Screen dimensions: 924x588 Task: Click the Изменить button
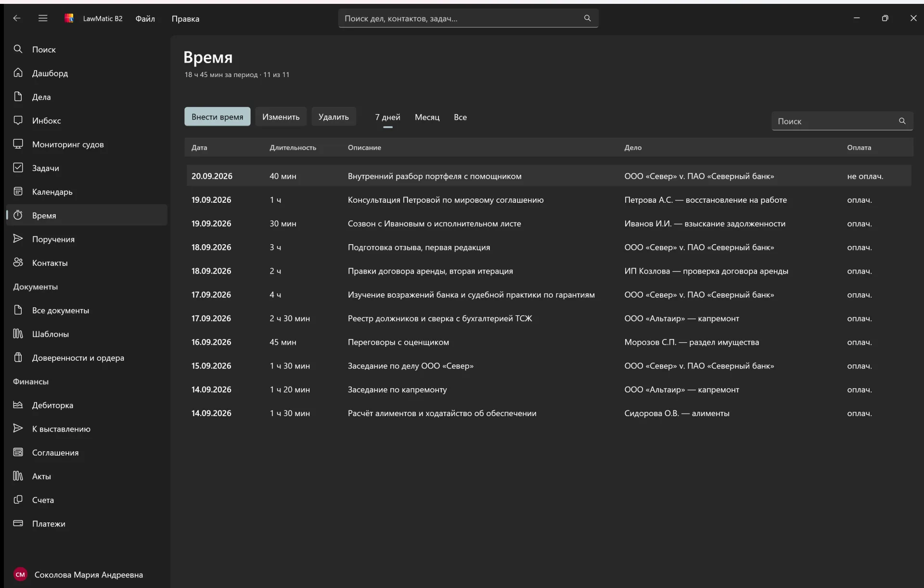click(x=281, y=117)
